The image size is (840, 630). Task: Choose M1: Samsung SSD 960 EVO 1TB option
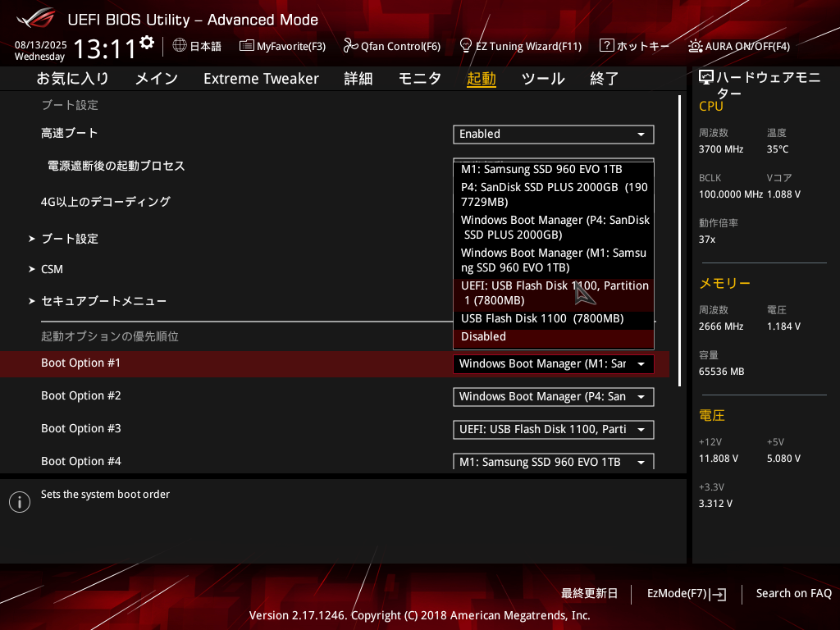tap(554, 169)
